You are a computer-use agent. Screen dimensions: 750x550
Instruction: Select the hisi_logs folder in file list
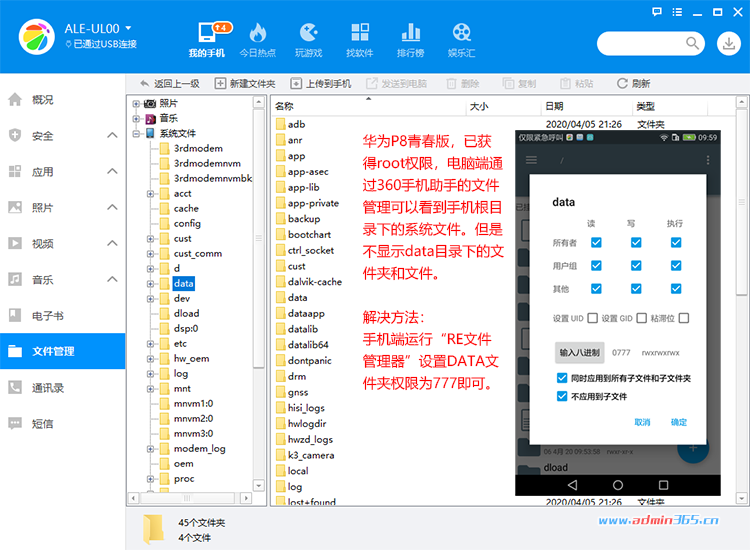[306, 408]
